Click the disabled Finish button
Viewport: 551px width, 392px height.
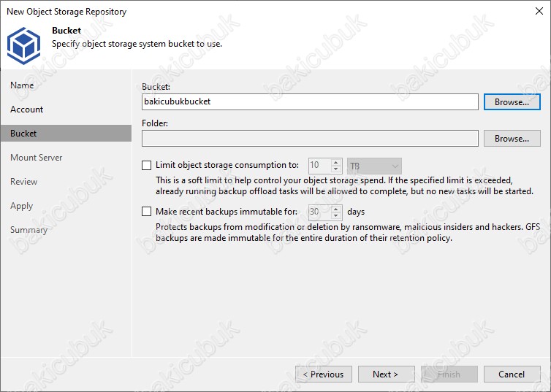click(449, 374)
